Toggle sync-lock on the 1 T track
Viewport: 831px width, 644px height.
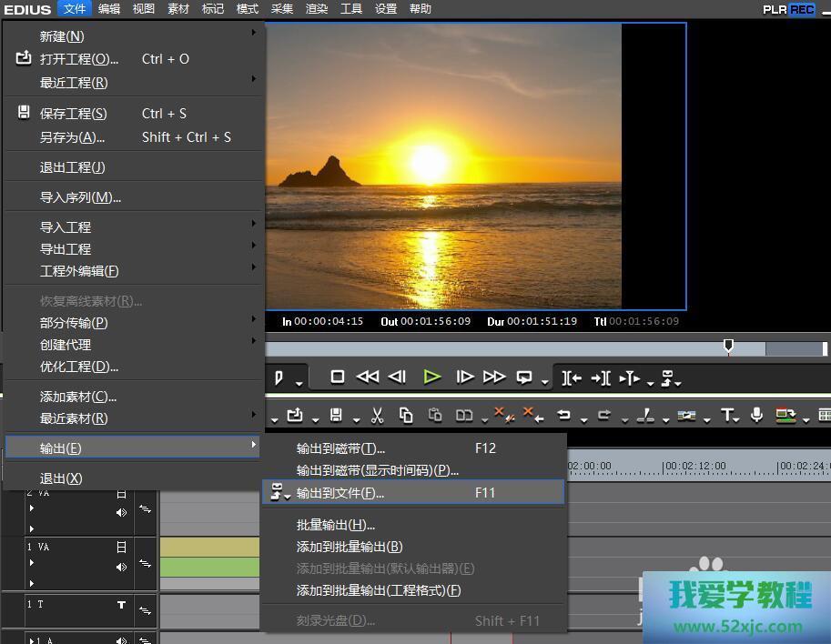(x=145, y=609)
